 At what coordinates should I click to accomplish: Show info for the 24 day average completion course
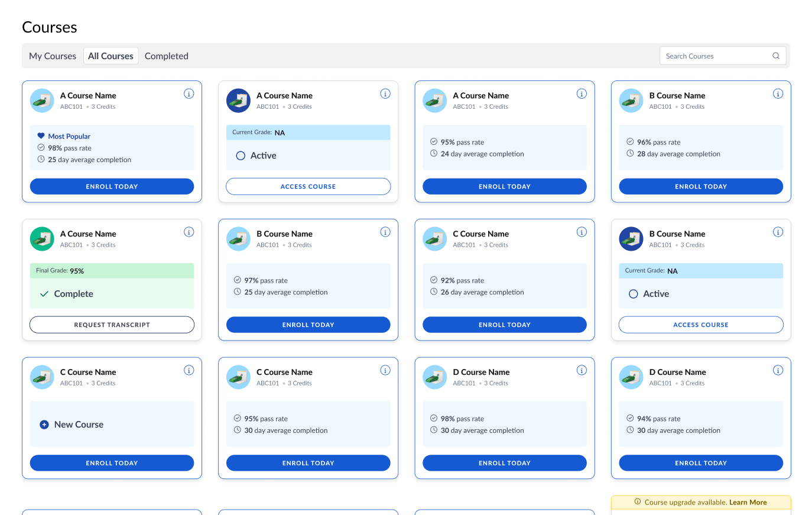click(x=582, y=93)
